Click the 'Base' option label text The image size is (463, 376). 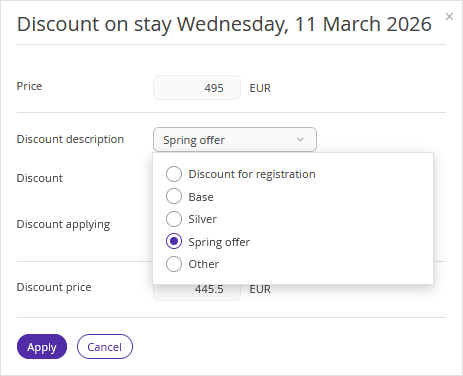click(x=201, y=197)
